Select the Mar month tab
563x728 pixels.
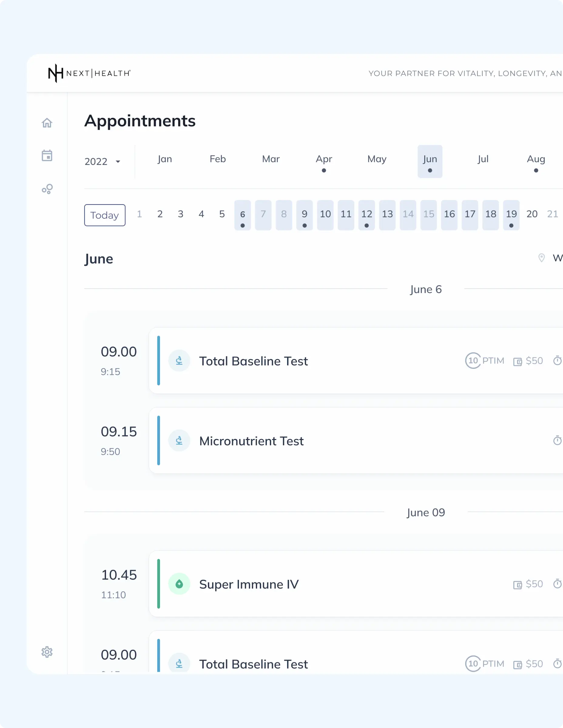pos(271,159)
